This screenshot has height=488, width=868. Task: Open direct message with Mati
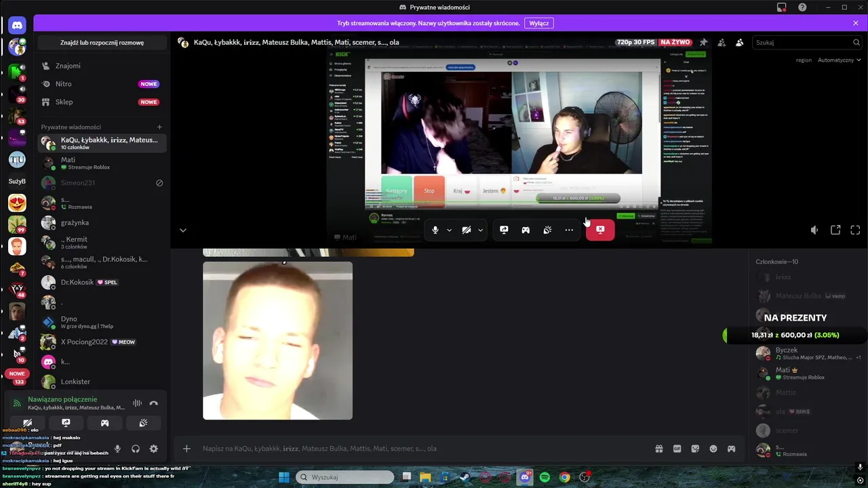click(102, 163)
